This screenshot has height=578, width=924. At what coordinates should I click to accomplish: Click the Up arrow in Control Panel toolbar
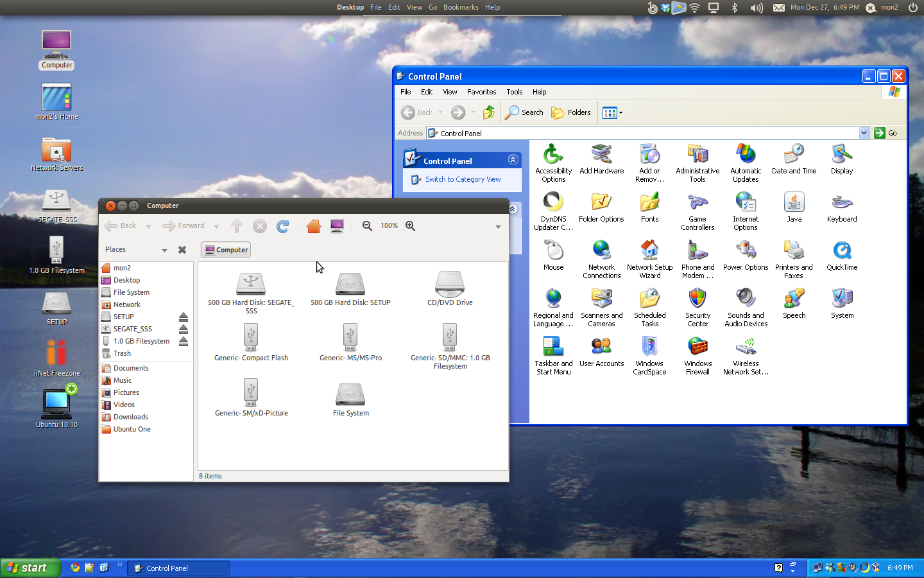click(x=489, y=112)
